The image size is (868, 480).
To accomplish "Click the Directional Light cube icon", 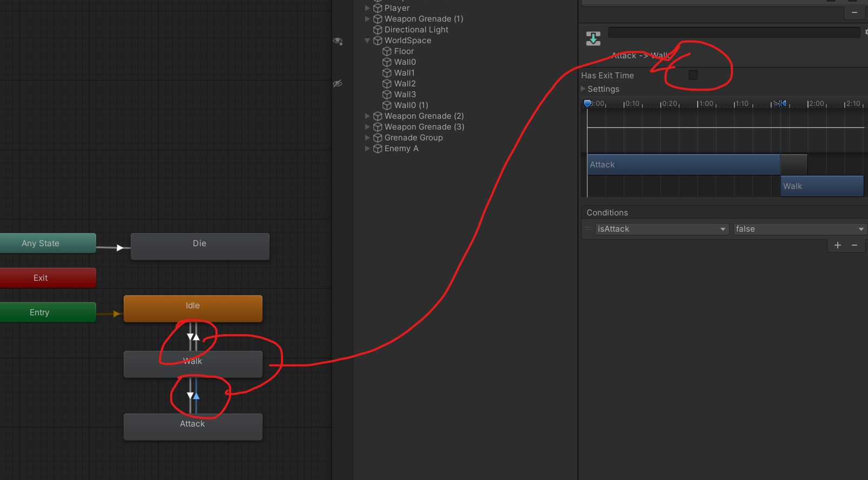I will [x=378, y=30].
